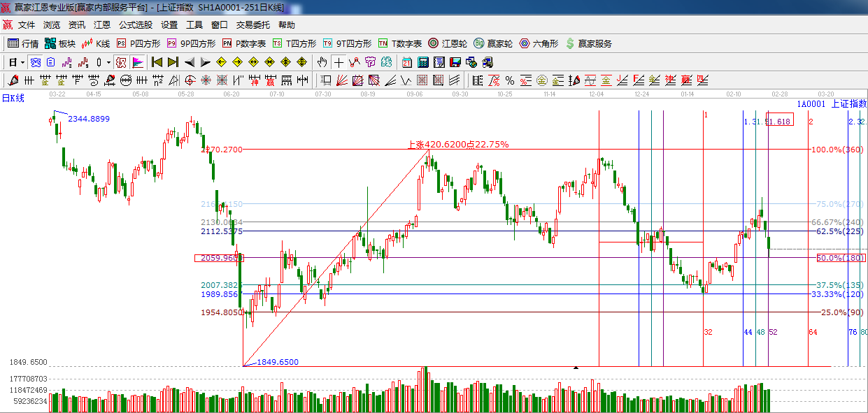The height and width of the screenshot is (413, 868).
Task: Click the 50.0%(180) retracement level label
Action: (x=841, y=259)
